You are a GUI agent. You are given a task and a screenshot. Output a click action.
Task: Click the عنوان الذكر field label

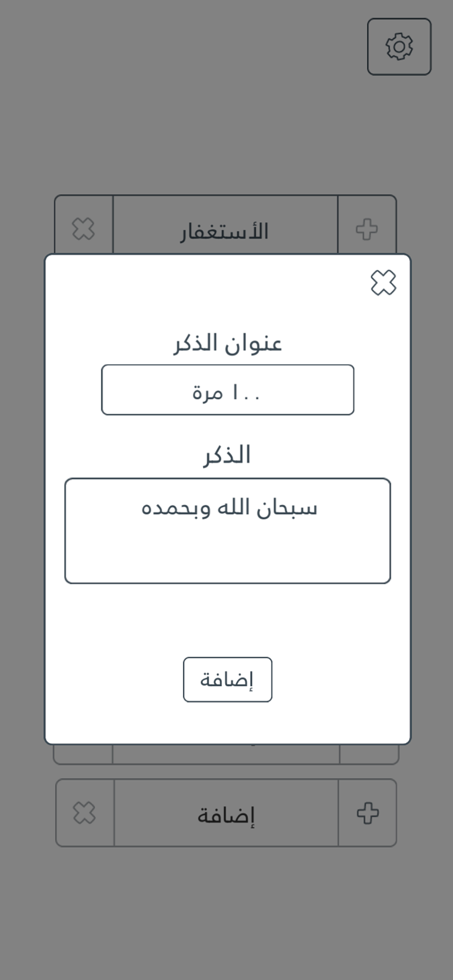click(227, 343)
